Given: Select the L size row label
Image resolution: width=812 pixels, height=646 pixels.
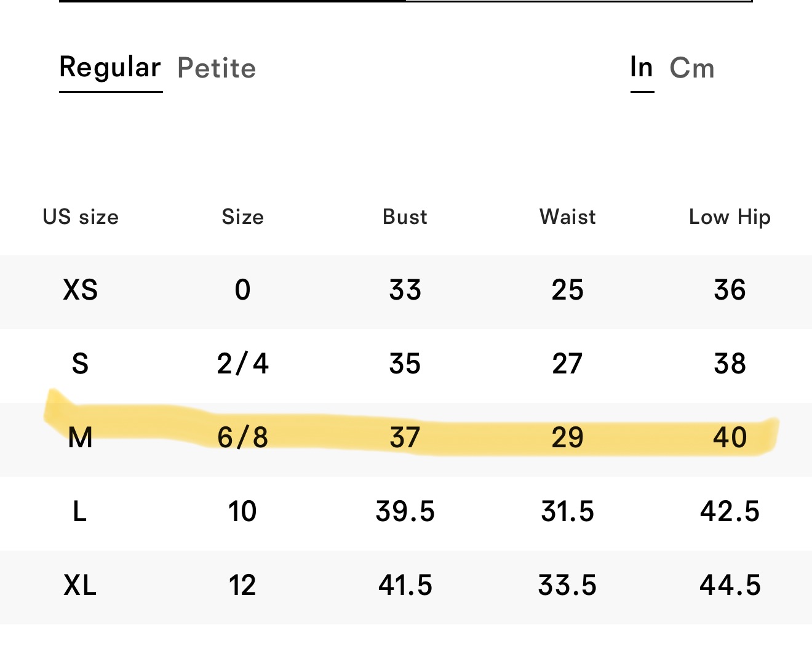Looking at the screenshot, I should click(80, 511).
